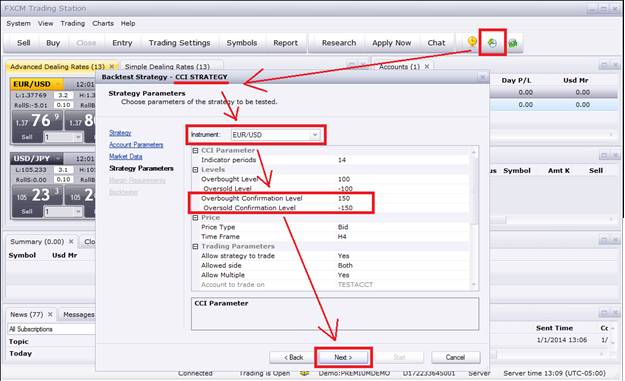Select the Price Type value Bid
This screenshot has height=381, width=625.
point(343,227)
